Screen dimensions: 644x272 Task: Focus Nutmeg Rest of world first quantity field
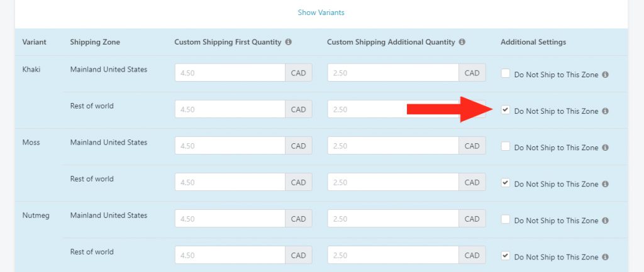coord(230,255)
